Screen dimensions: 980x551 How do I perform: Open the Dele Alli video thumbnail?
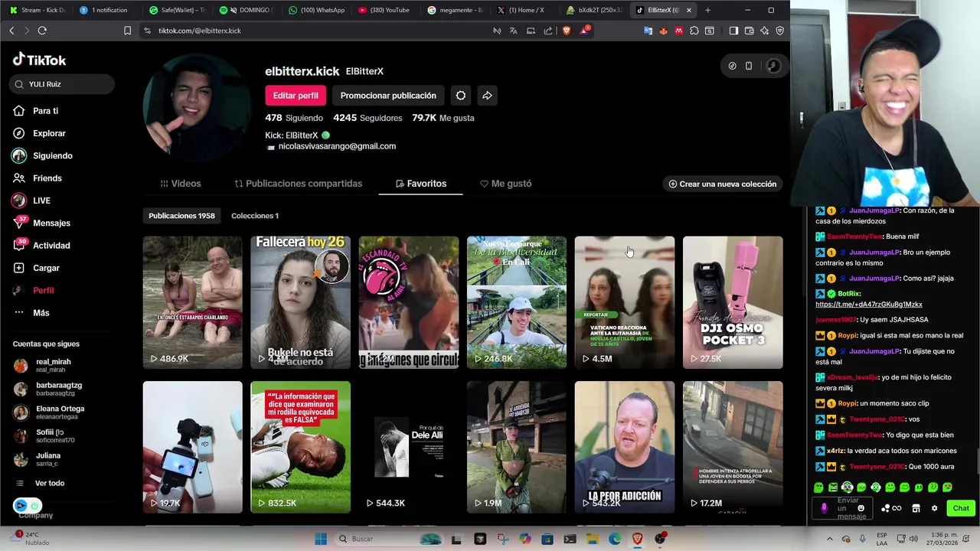pyautogui.click(x=409, y=447)
